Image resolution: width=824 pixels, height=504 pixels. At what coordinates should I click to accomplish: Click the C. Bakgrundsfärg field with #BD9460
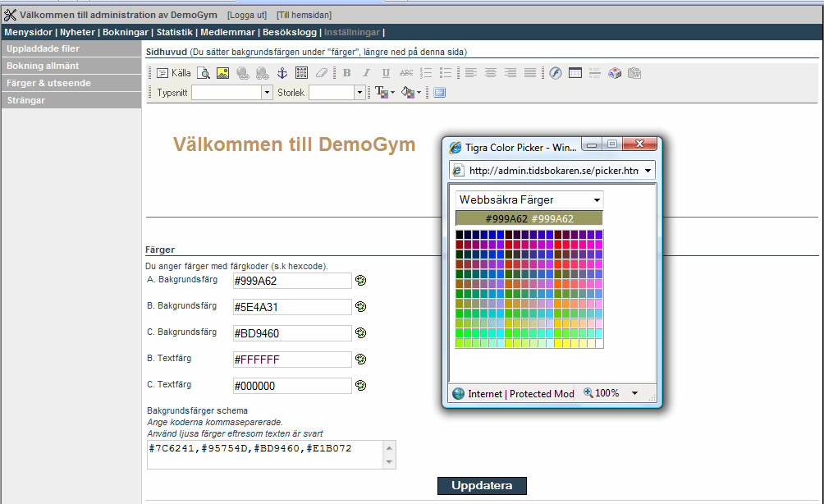click(x=292, y=333)
